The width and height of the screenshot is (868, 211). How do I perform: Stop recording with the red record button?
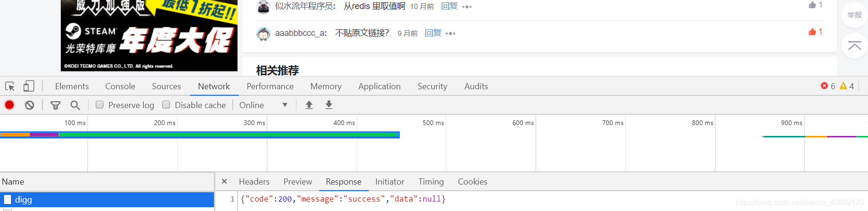pyautogui.click(x=9, y=105)
